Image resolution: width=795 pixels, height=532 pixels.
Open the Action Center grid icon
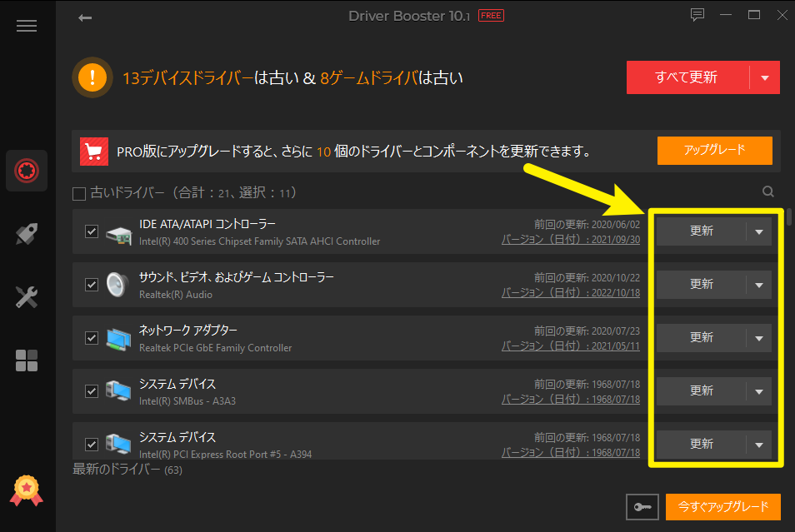click(x=27, y=360)
